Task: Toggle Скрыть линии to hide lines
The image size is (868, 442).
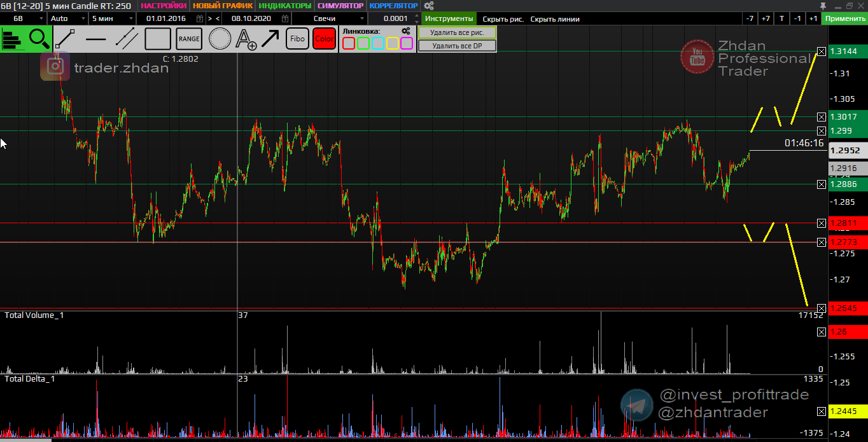Action: click(555, 18)
